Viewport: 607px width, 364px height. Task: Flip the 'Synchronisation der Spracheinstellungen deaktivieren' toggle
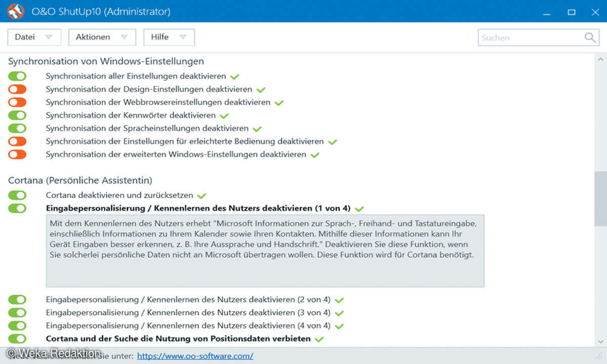17,128
